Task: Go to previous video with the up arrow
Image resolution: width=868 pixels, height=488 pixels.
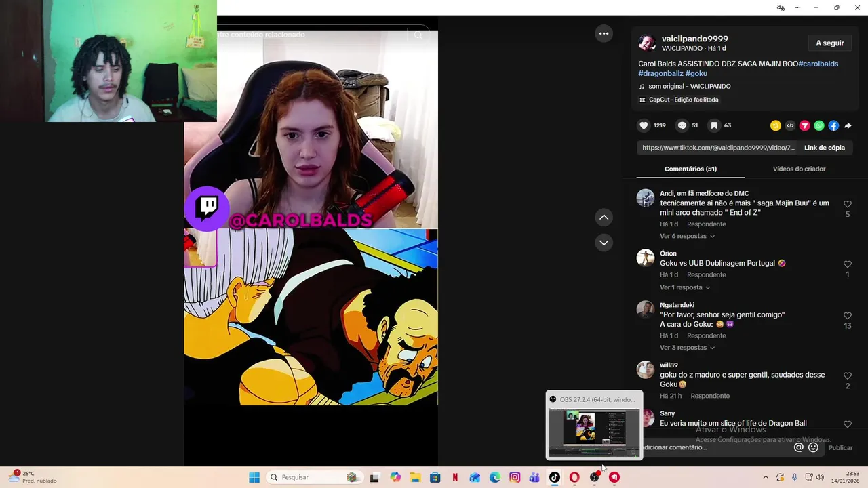Action: pos(604,217)
